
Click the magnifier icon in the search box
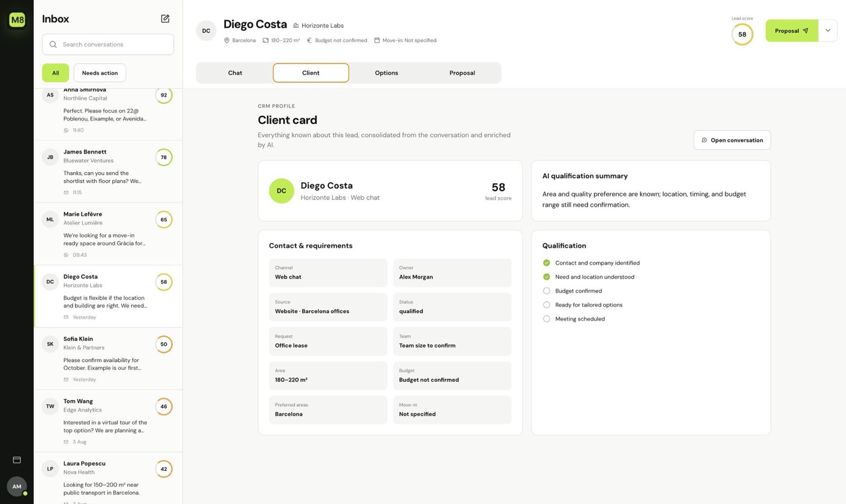click(x=53, y=45)
